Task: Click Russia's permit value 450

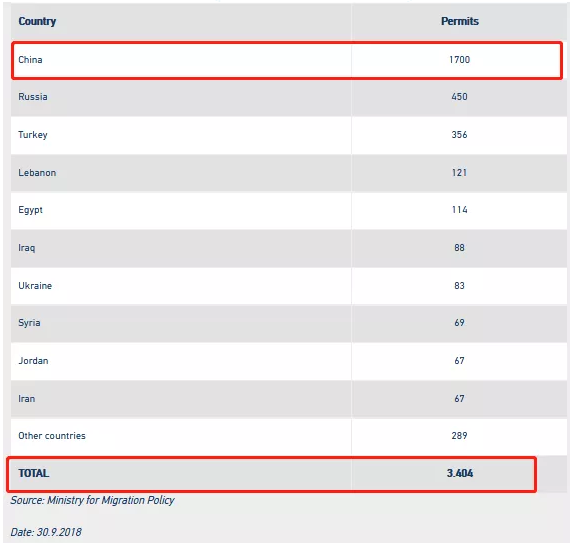Action: pyautogui.click(x=459, y=97)
